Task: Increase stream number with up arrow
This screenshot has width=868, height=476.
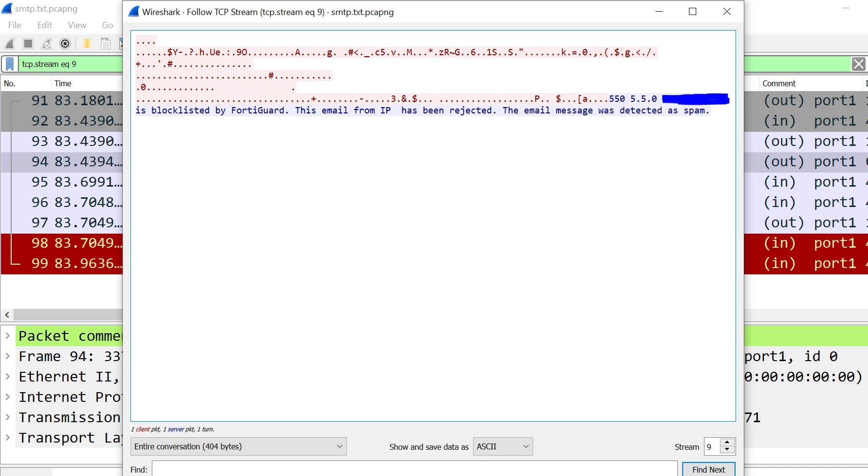Action: [727, 443]
